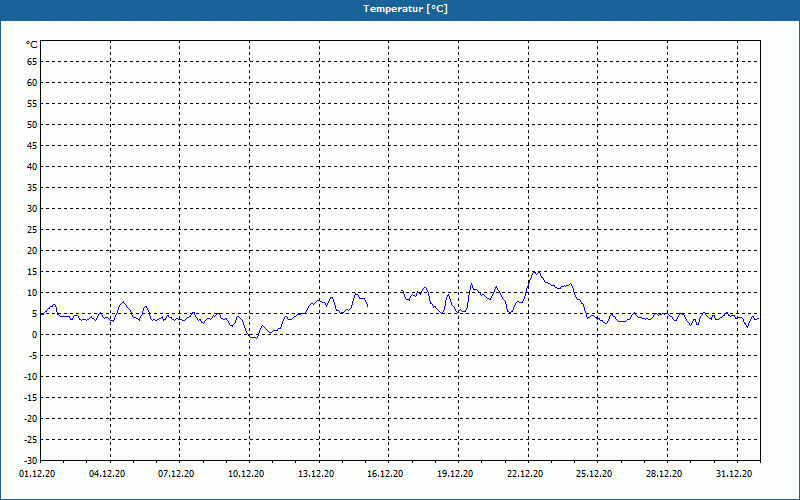
Task: Click the y-axis label 0
Action: [x=35, y=335]
